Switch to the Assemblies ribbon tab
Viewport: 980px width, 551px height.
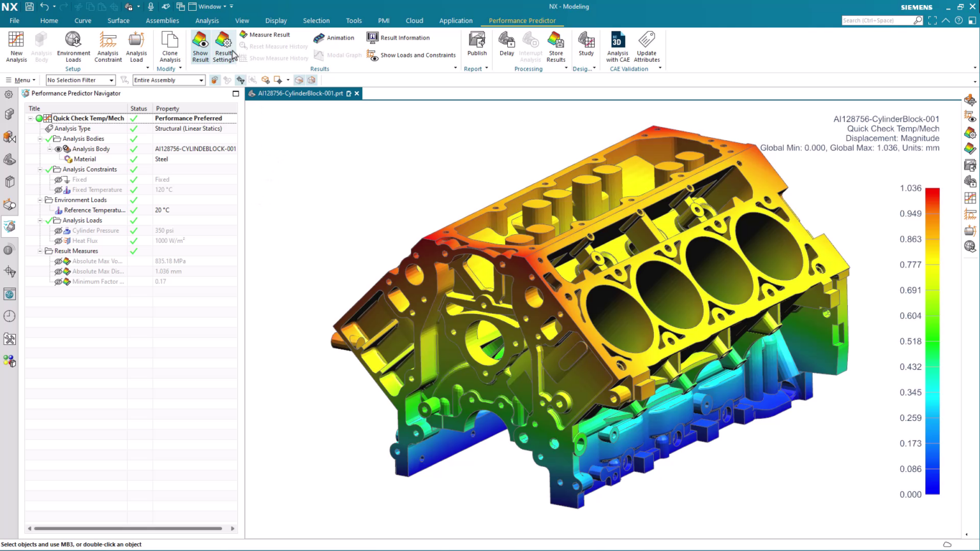[162, 20]
